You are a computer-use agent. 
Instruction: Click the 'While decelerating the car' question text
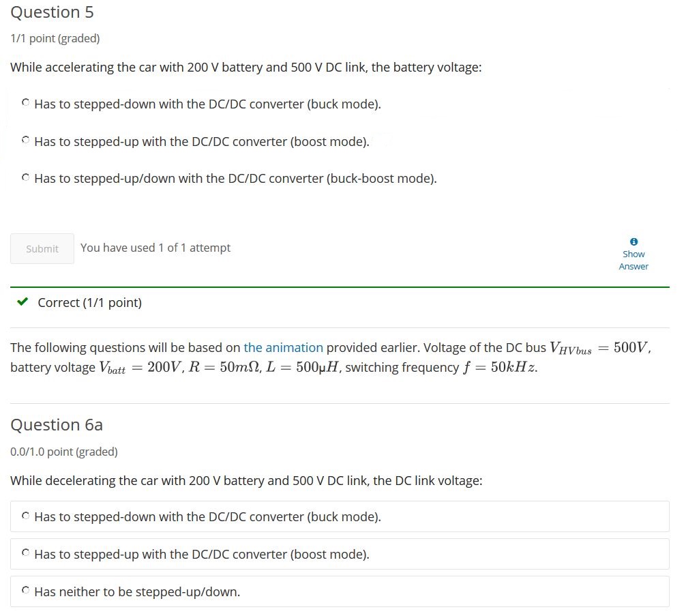pos(246,481)
